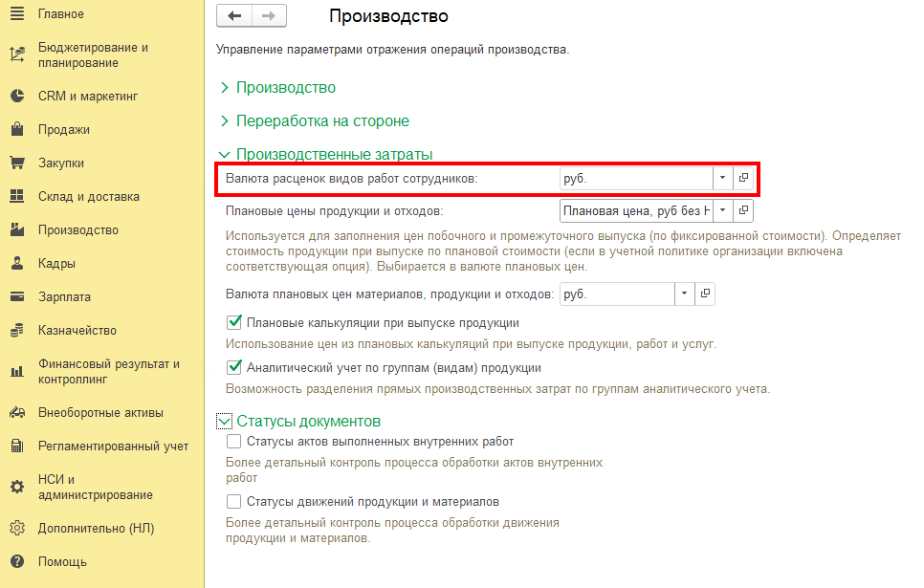Go back with the left arrow button
The height and width of the screenshot is (588, 924).
point(234,16)
